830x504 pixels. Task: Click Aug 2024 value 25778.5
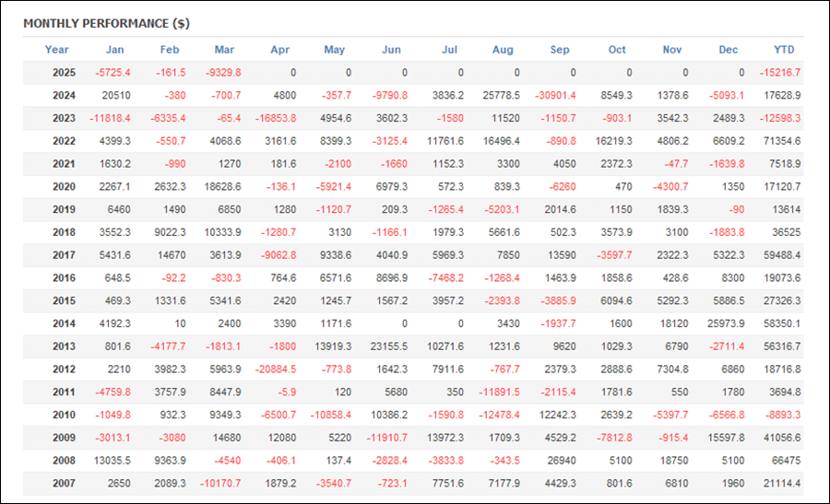click(502, 95)
